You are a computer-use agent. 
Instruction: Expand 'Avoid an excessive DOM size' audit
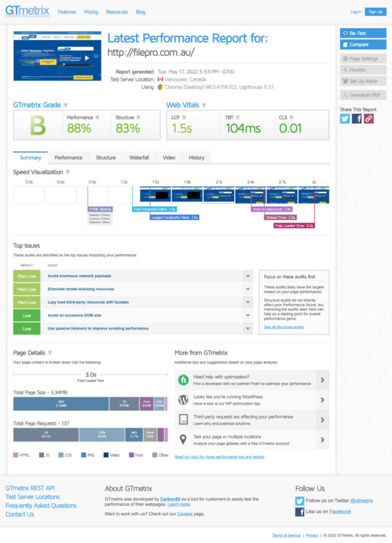click(248, 315)
